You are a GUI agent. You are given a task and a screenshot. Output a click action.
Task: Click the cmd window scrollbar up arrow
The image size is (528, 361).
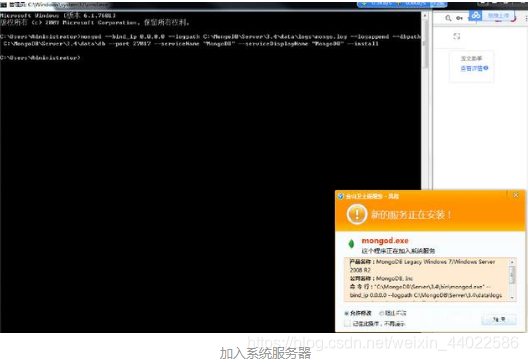pos(425,15)
